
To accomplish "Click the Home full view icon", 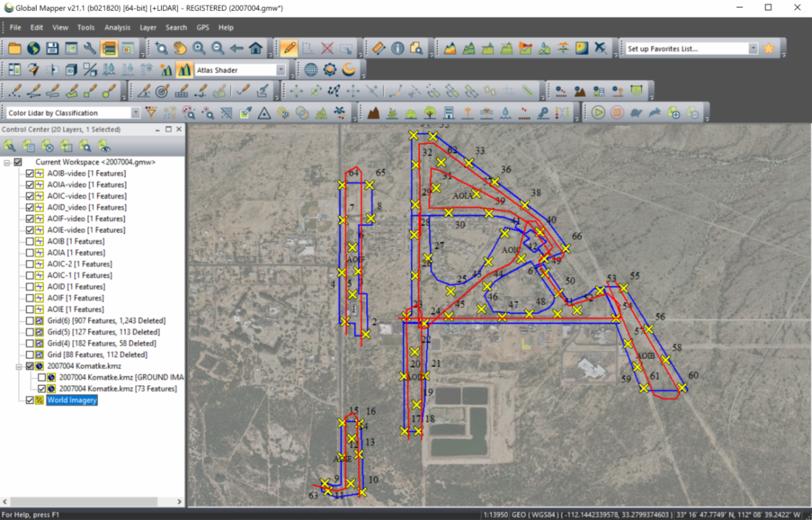I will tap(255, 48).
